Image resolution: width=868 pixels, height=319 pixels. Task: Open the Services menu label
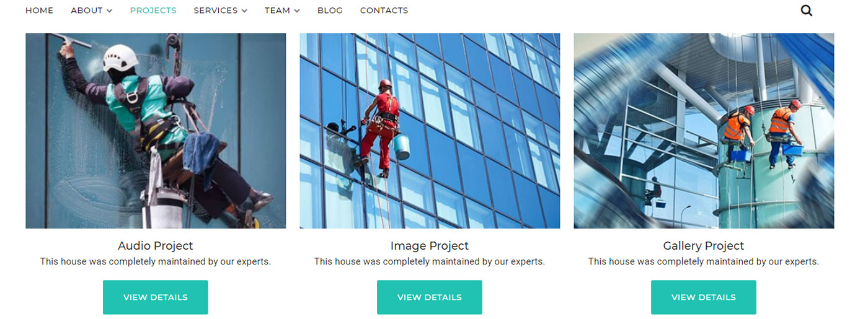point(216,11)
